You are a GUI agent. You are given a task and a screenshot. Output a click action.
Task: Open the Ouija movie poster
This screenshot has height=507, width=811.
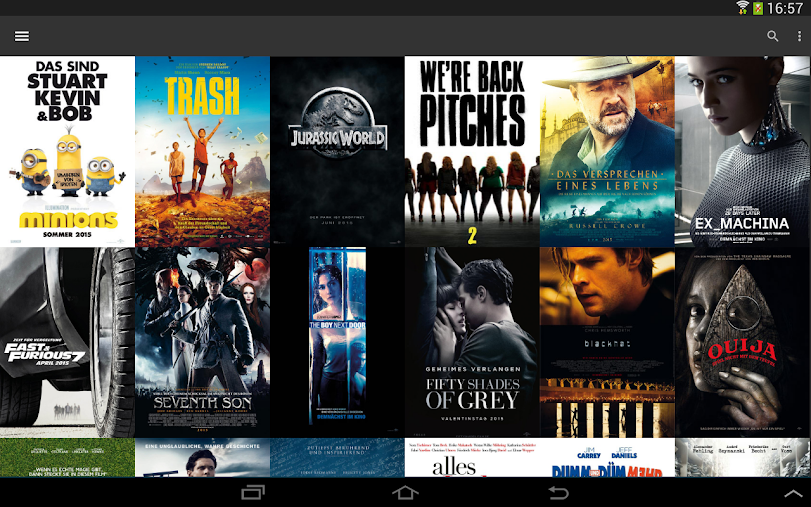(x=743, y=342)
